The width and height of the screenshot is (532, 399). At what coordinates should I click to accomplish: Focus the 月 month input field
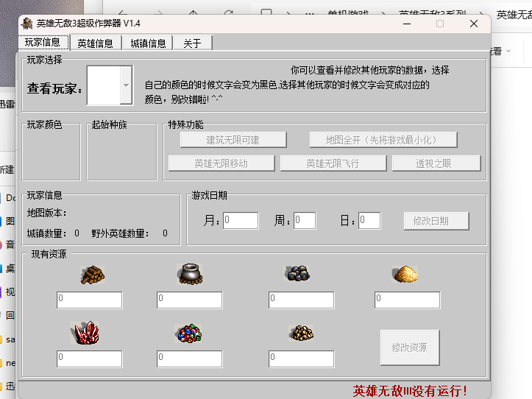click(241, 221)
